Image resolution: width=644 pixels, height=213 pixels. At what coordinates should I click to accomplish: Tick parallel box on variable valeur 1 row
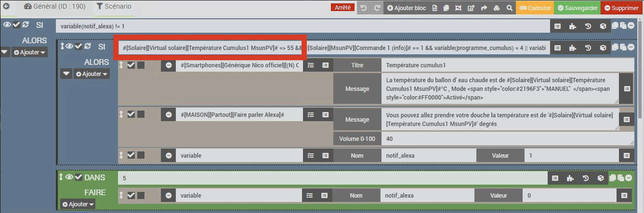(141, 155)
